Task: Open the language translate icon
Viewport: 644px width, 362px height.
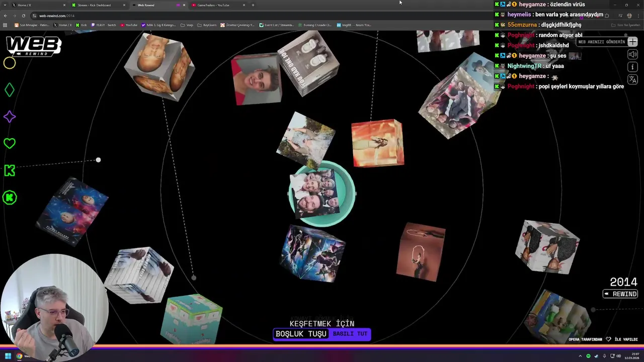Action: [x=632, y=79]
